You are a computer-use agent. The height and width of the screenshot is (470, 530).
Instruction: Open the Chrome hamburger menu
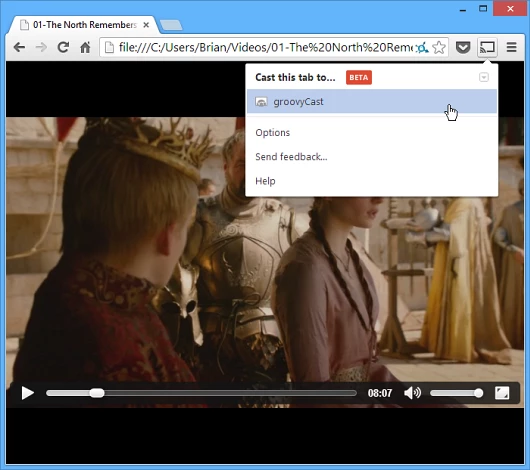511,47
